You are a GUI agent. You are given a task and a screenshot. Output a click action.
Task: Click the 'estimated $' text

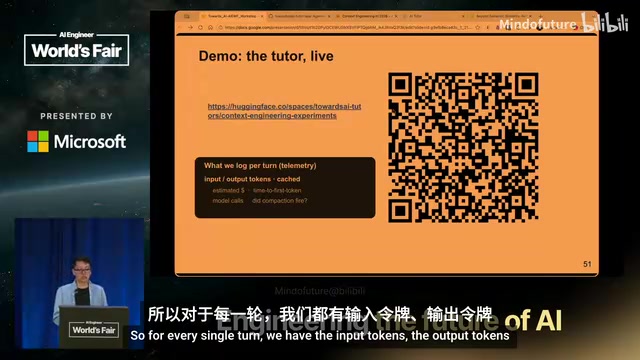[x=228, y=190]
